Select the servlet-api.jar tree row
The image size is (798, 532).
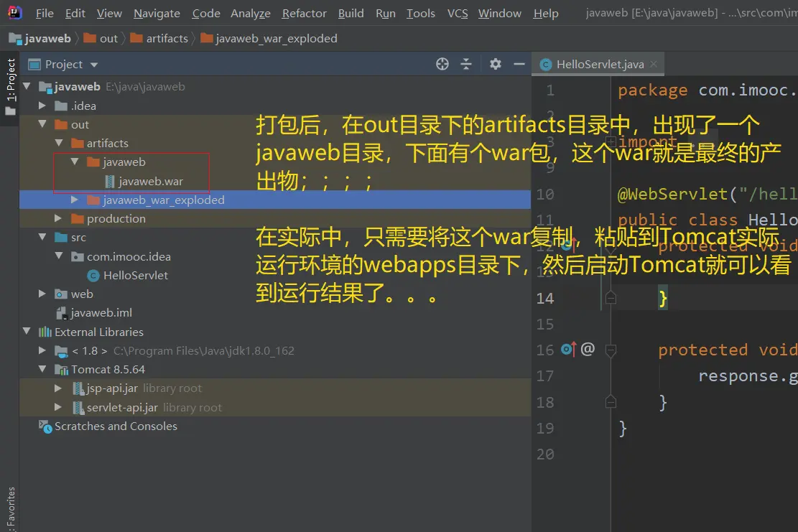pyautogui.click(x=275, y=407)
